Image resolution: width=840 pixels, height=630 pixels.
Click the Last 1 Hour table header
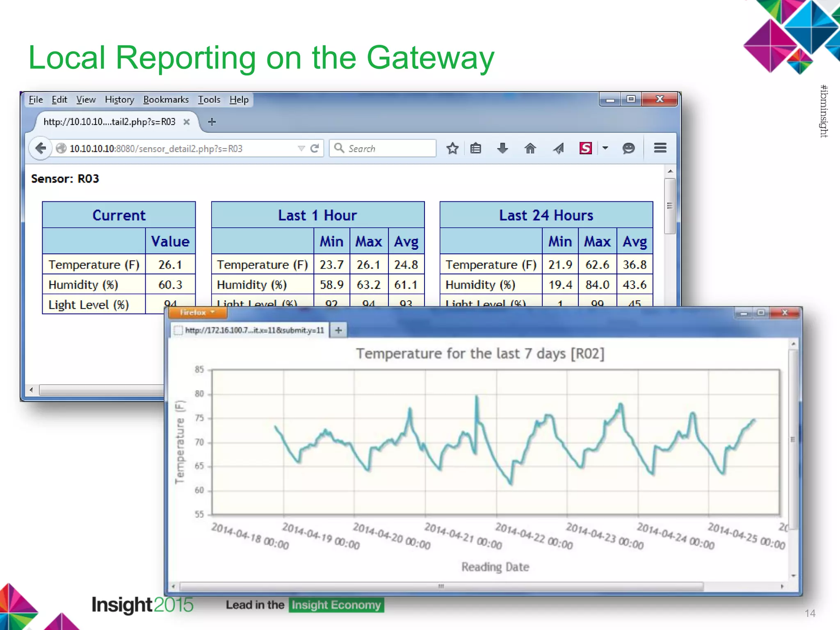click(x=318, y=215)
